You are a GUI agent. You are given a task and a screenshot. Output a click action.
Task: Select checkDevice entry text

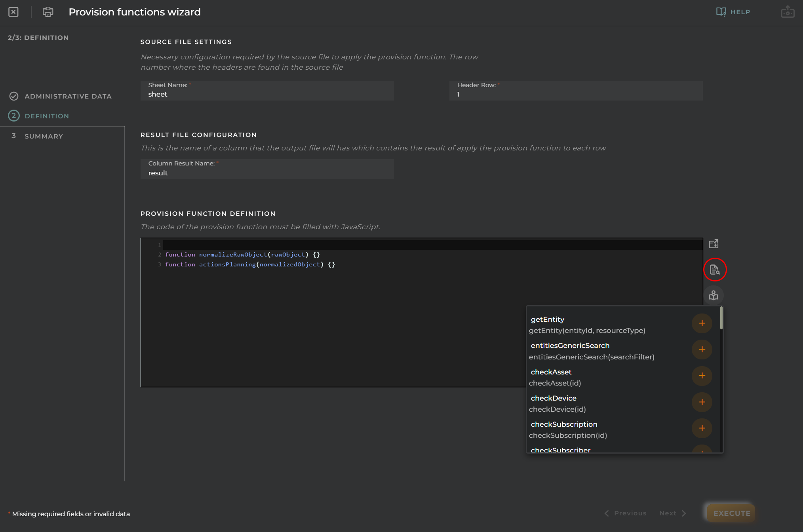[553, 398]
